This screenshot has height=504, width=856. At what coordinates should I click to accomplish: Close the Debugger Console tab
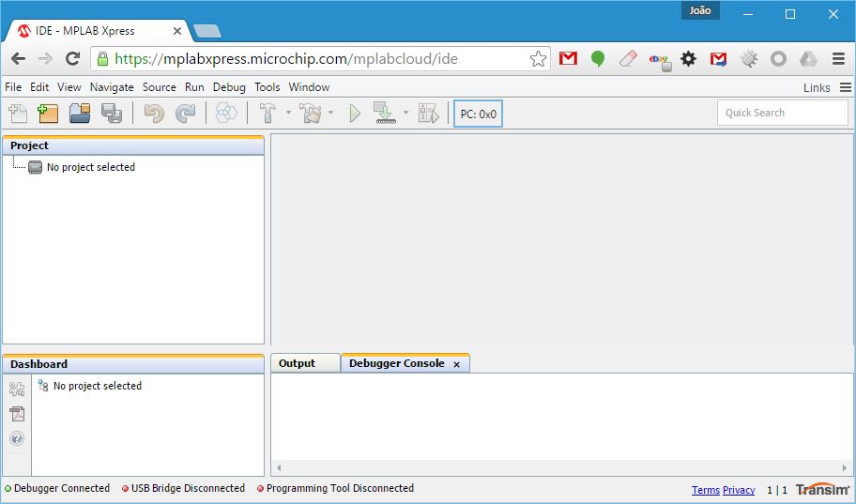tap(457, 365)
